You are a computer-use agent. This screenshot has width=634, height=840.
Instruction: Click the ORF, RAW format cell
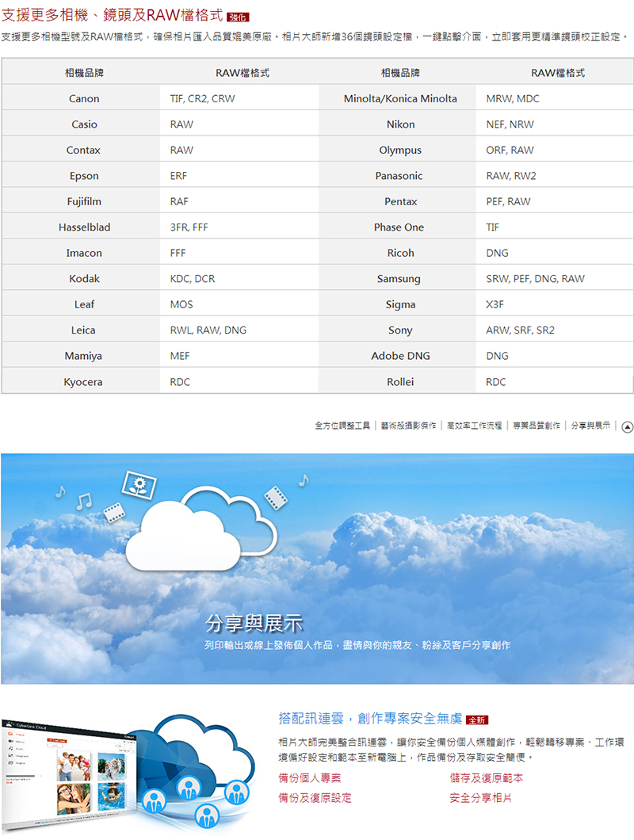pos(555,150)
